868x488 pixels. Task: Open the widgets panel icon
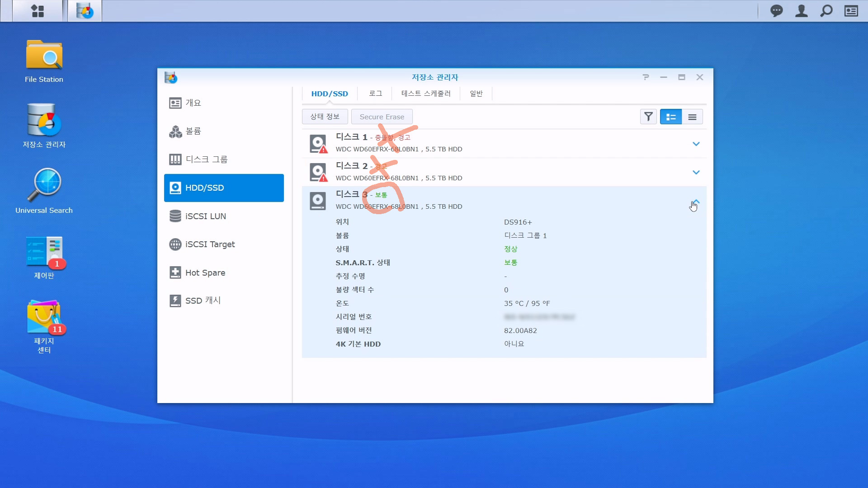pyautogui.click(x=851, y=11)
